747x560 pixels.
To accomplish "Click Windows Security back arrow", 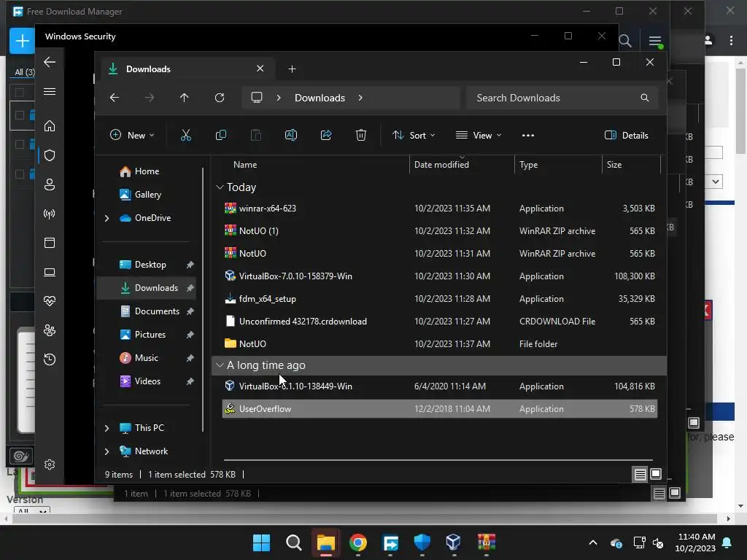I will point(50,62).
